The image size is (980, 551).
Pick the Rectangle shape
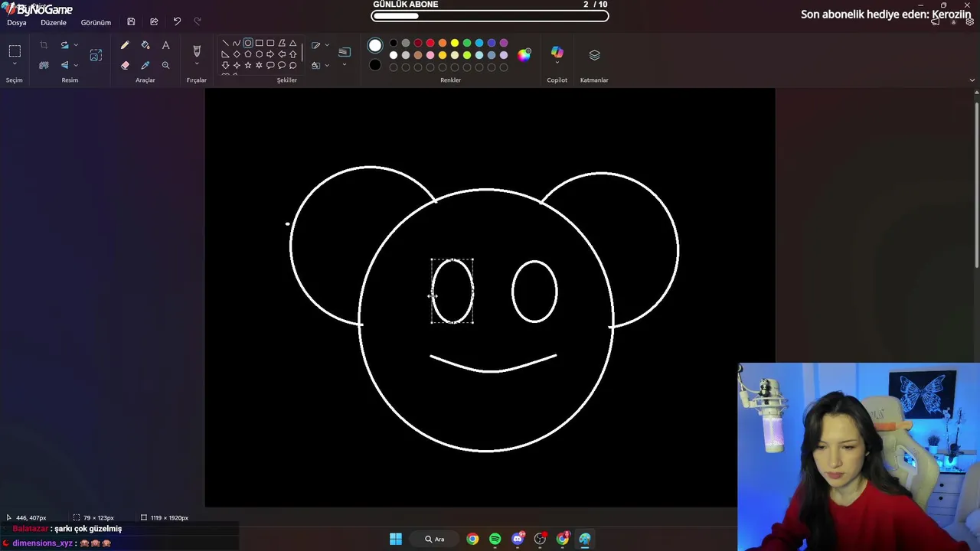point(259,43)
